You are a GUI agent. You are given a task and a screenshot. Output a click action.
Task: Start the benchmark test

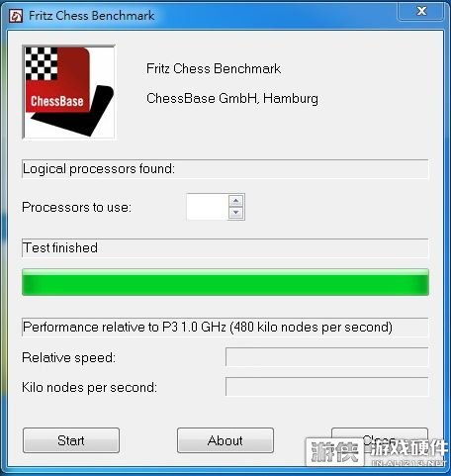(71, 440)
